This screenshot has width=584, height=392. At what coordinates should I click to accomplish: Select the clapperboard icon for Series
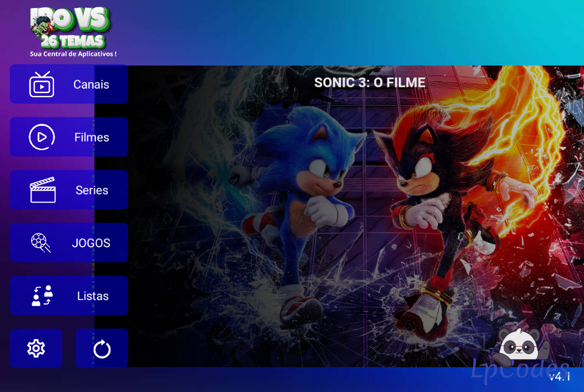coord(43,190)
